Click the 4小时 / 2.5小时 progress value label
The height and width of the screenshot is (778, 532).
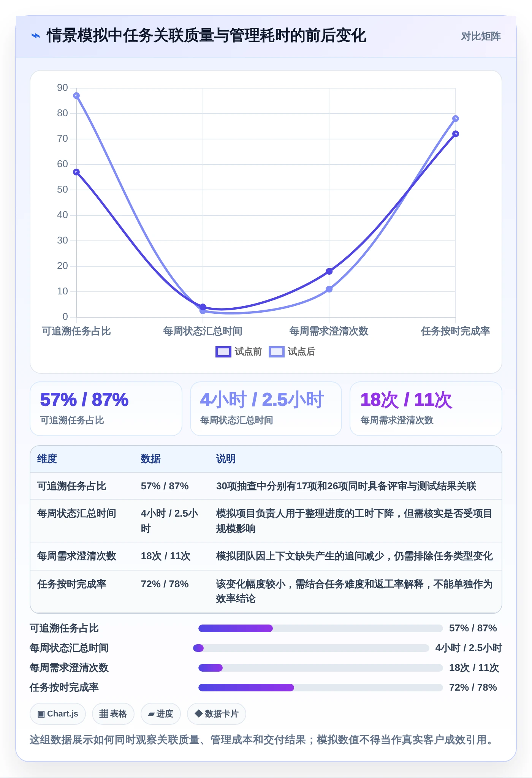pyautogui.click(x=469, y=648)
